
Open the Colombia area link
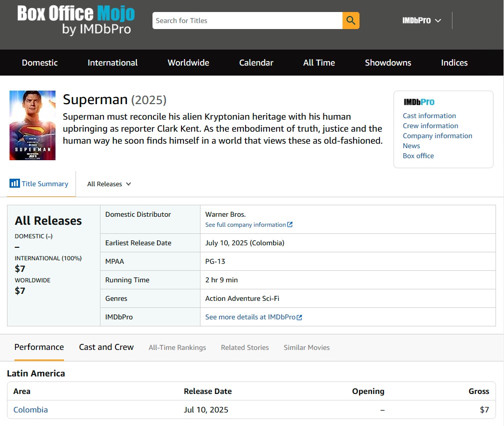coord(30,410)
